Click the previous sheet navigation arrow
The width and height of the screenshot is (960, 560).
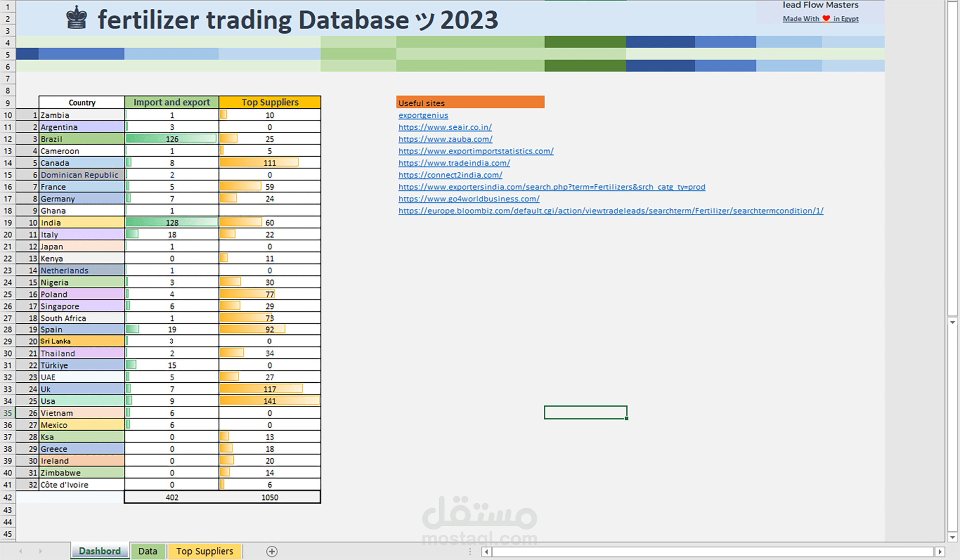tap(21, 551)
